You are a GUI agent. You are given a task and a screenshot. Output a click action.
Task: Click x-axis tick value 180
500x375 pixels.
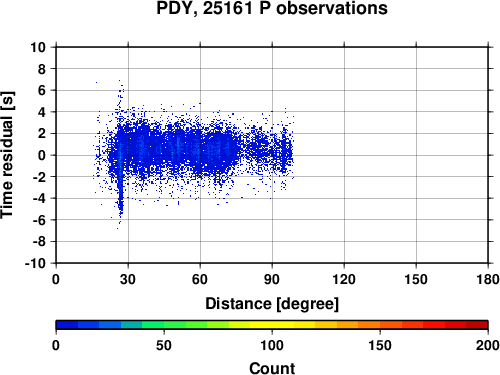click(x=488, y=279)
